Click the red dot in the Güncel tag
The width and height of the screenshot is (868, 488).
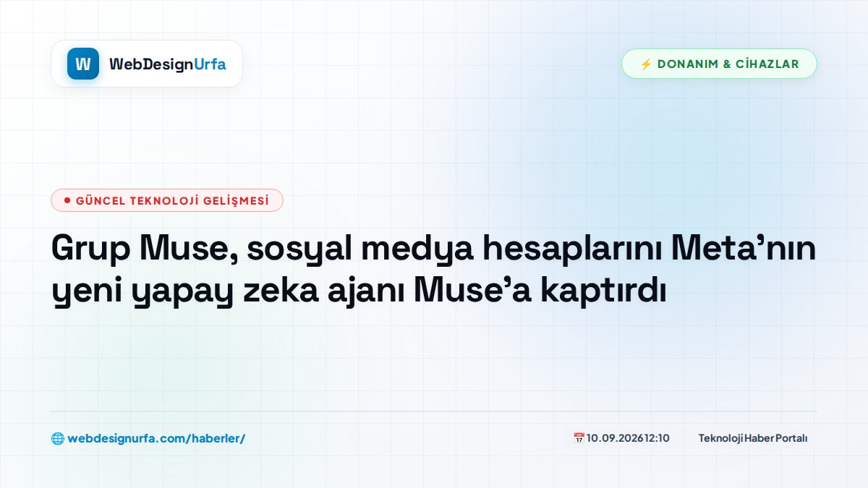67,200
